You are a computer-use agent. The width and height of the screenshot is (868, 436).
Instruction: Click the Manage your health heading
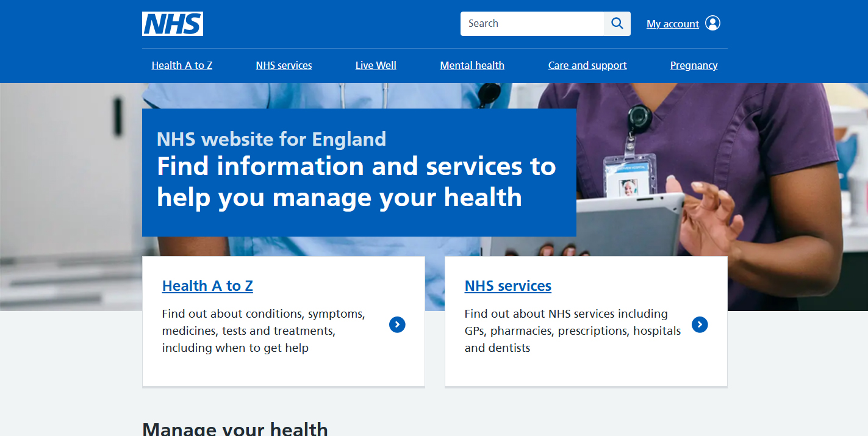pyautogui.click(x=235, y=429)
